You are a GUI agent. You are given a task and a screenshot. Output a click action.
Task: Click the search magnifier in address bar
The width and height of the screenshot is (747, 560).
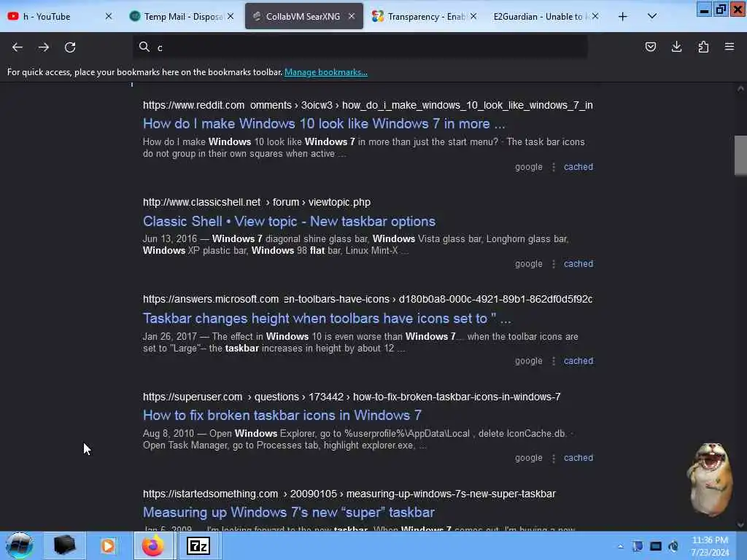pyautogui.click(x=144, y=47)
